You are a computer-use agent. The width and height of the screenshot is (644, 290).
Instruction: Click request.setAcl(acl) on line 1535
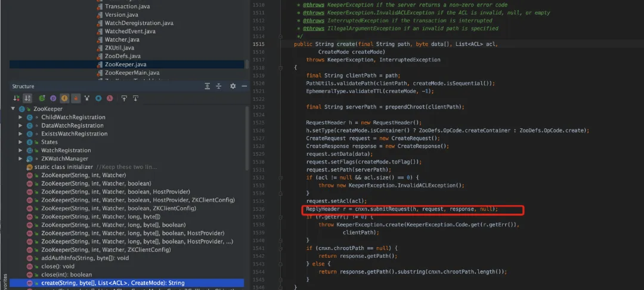point(336,201)
